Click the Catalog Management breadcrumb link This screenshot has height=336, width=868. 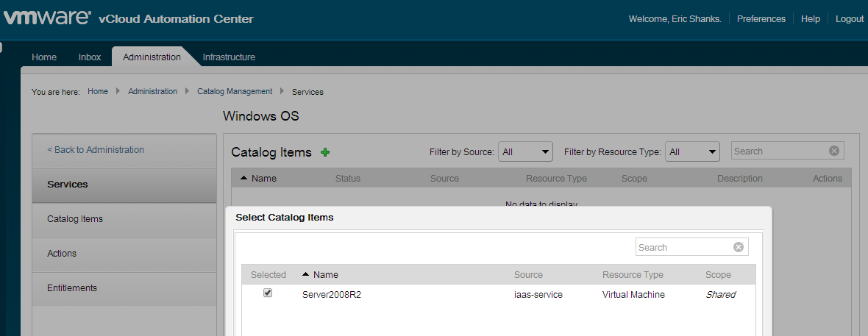(x=235, y=91)
